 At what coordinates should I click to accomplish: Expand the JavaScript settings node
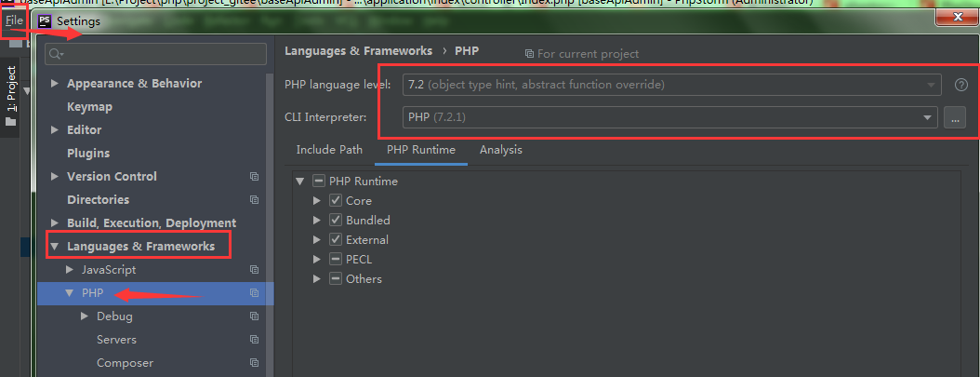coord(70,269)
